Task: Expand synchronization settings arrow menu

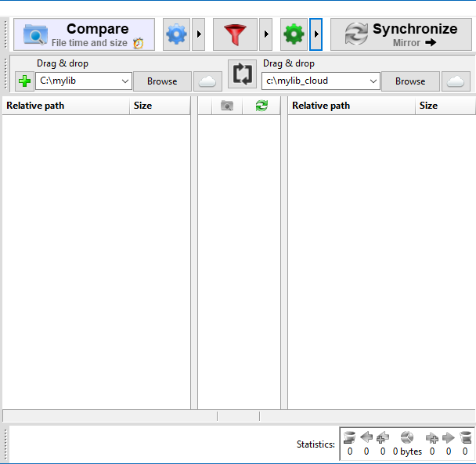Action: [x=316, y=34]
